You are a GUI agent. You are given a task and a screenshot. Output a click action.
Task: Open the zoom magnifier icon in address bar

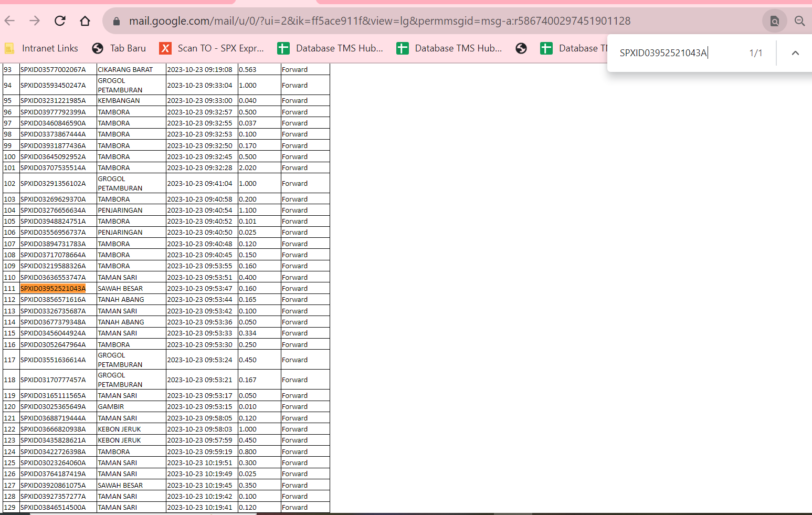[x=799, y=21]
